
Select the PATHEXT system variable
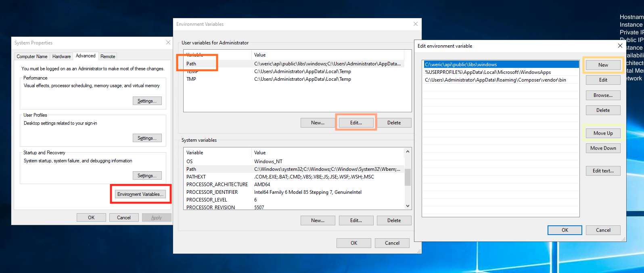point(196,177)
